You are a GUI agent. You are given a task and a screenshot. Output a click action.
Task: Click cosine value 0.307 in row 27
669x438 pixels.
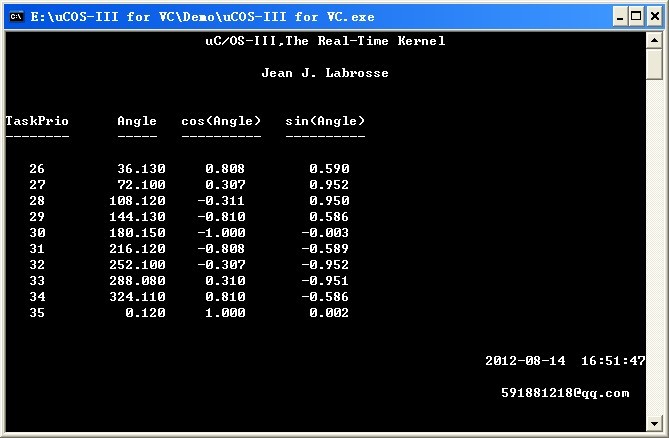click(x=225, y=185)
